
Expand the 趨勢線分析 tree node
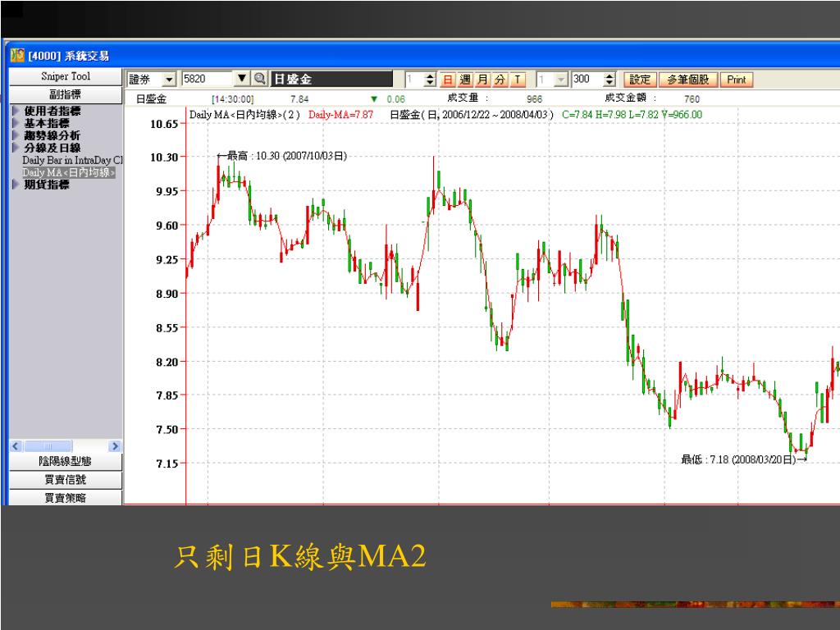(15, 135)
